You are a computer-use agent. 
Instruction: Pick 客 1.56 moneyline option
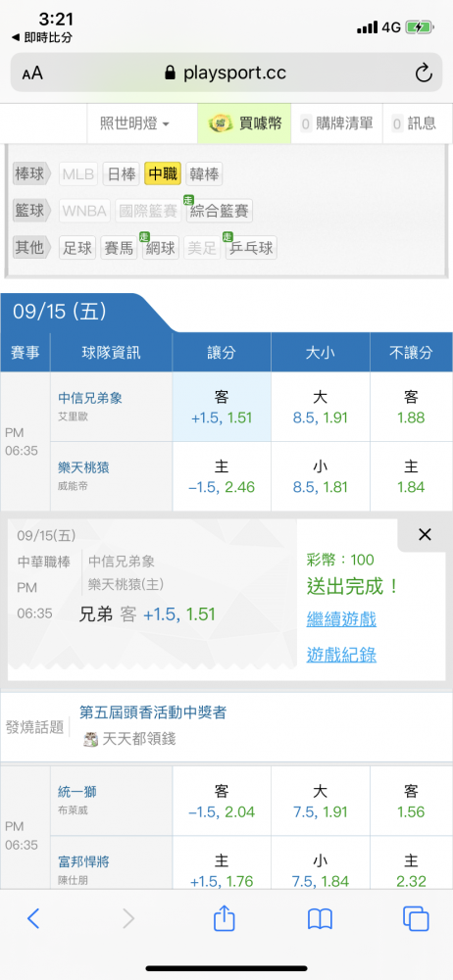tap(411, 802)
